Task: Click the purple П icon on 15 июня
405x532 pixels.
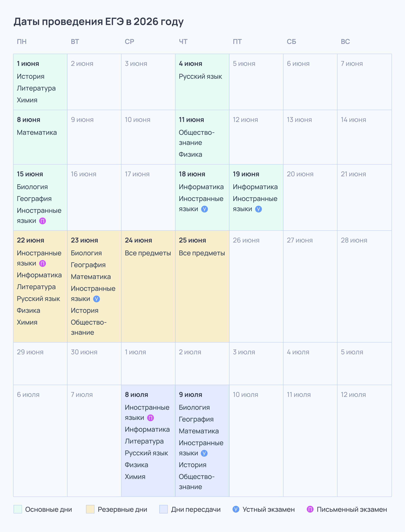Action: point(42,221)
